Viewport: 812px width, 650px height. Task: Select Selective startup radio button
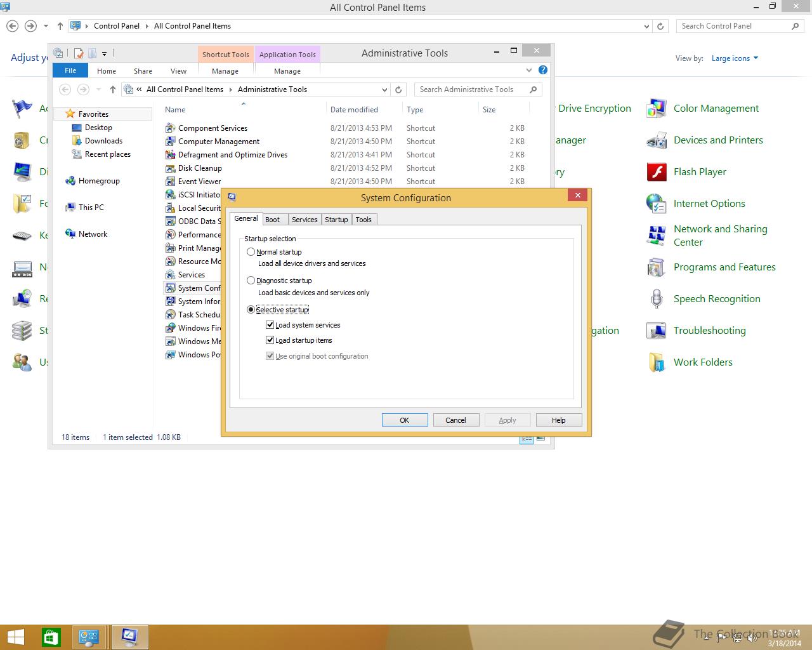coord(251,310)
